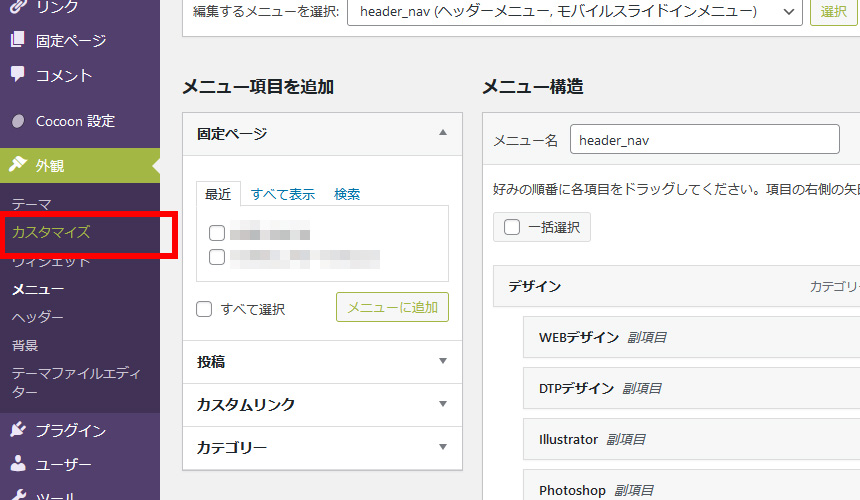Expand the カスタムリンク accordion section
This screenshot has width=860, height=500.
(322, 405)
